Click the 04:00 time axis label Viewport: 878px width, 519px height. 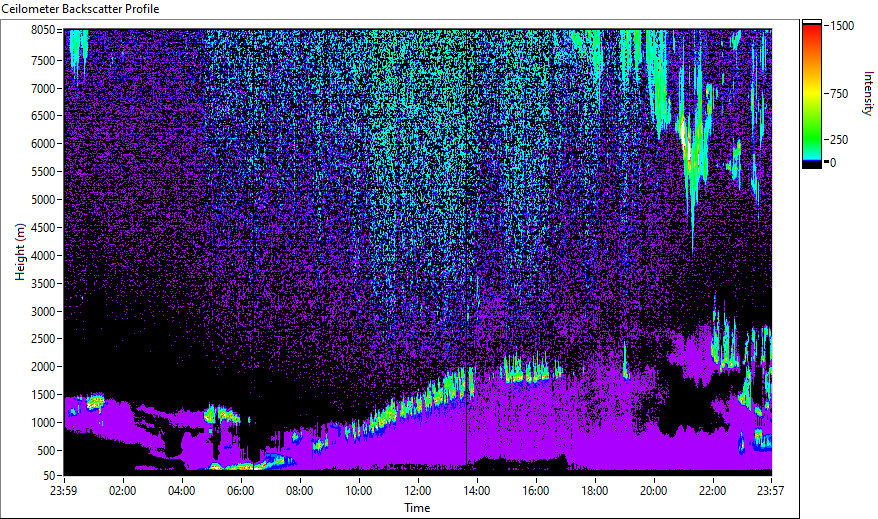[x=181, y=491]
